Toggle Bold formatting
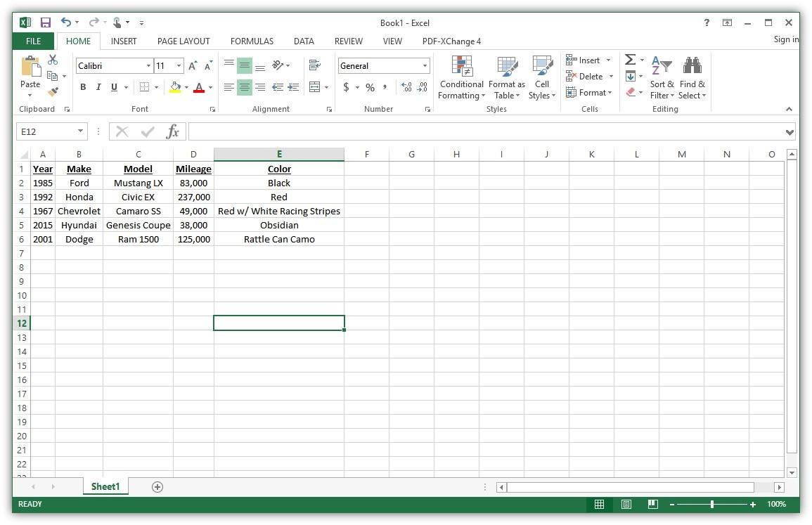 point(83,87)
